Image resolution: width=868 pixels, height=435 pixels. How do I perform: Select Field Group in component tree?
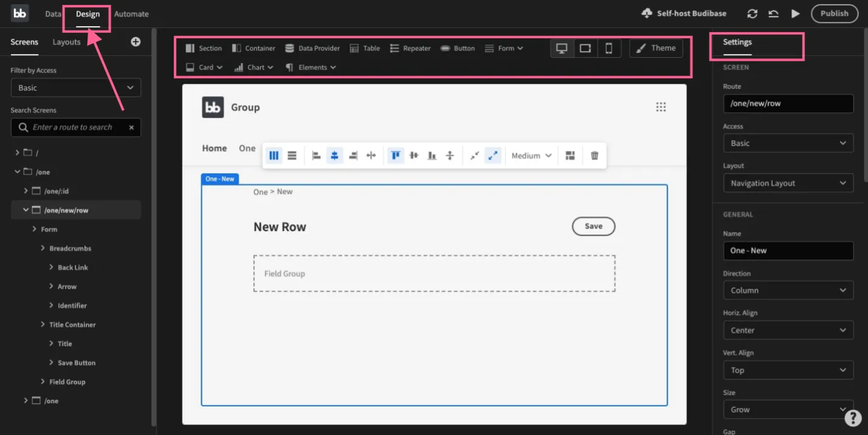pos(67,382)
